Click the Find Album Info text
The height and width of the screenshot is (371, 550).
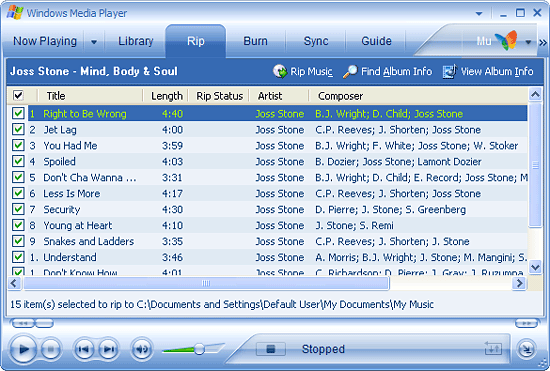[396, 72]
